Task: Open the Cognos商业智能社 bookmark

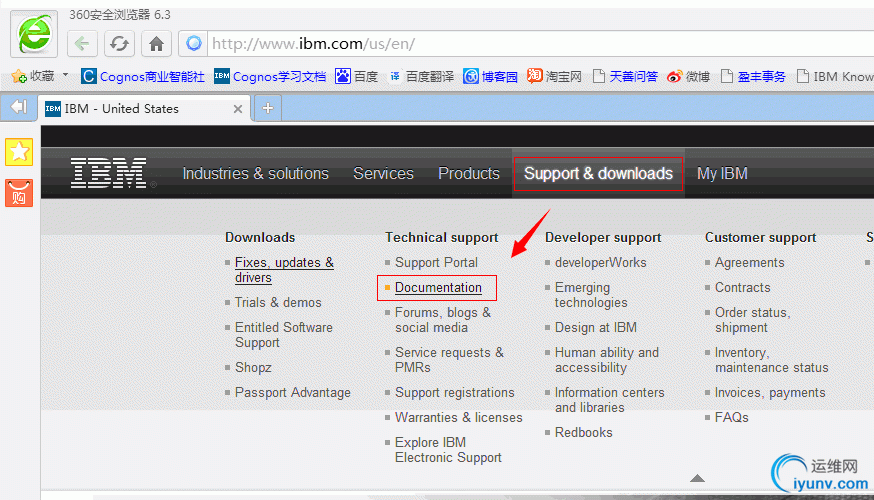Action: tap(143, 76)
